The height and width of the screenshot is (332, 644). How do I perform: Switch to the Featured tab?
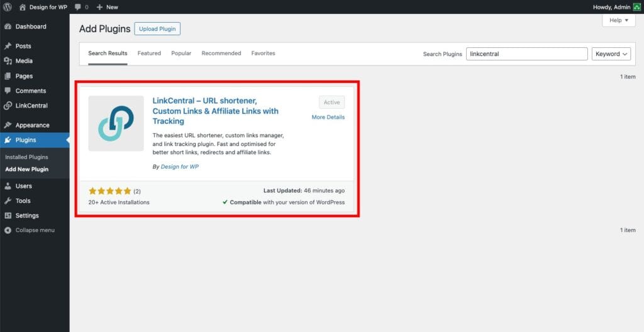[x=149, y=53]
